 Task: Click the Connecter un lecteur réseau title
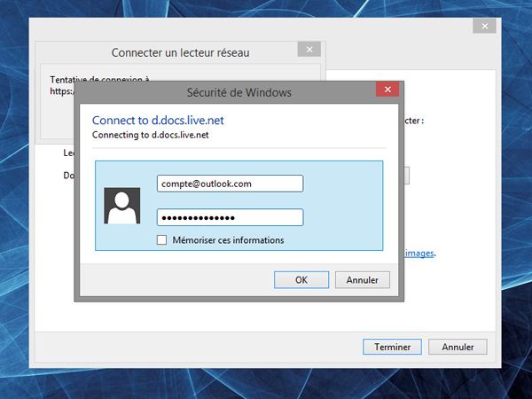tap(181, 52)
